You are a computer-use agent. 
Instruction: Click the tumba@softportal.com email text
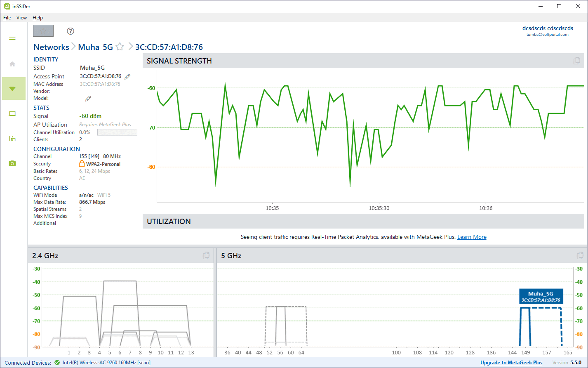548,35
